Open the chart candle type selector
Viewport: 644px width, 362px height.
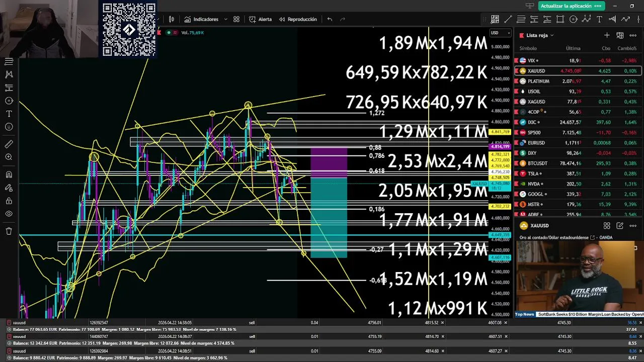tap(172, 19)
